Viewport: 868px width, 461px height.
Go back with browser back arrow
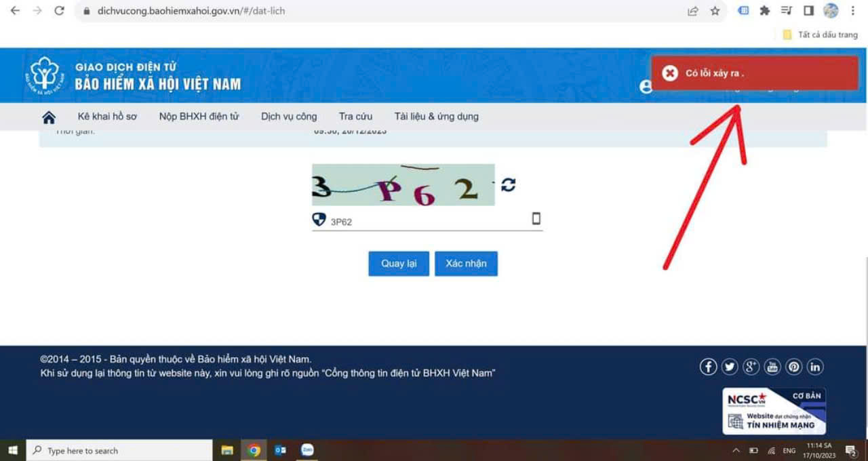(15, 11)
